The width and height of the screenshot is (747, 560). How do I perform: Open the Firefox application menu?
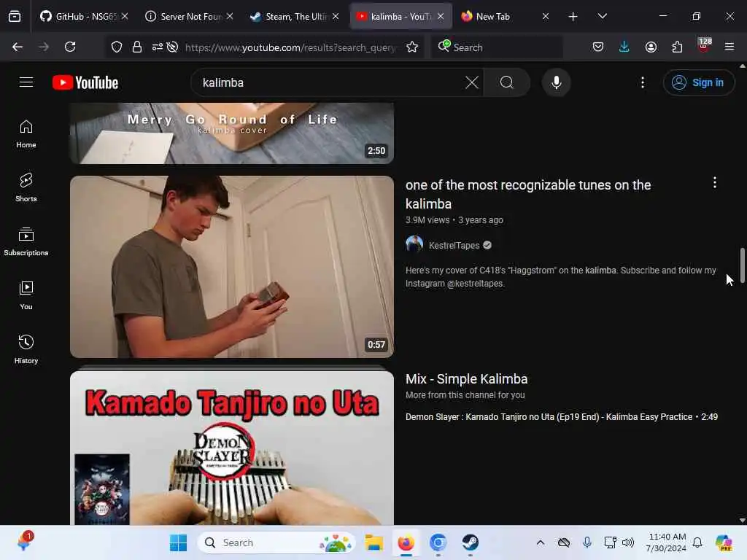729,47
